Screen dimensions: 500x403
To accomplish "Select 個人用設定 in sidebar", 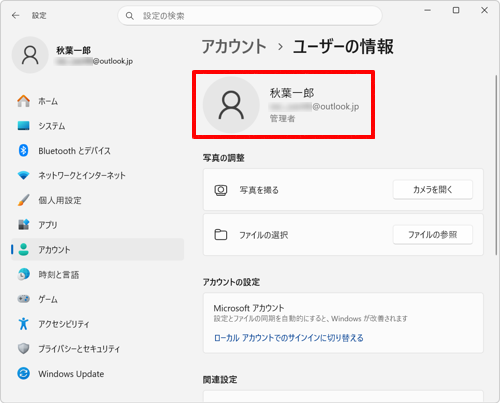I will [97, 200].
